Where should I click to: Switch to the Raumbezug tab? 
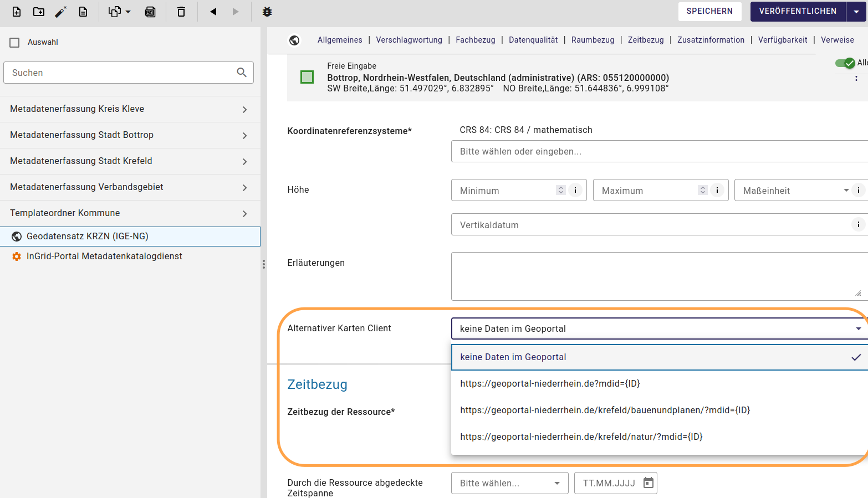click(x=593, y=39)
